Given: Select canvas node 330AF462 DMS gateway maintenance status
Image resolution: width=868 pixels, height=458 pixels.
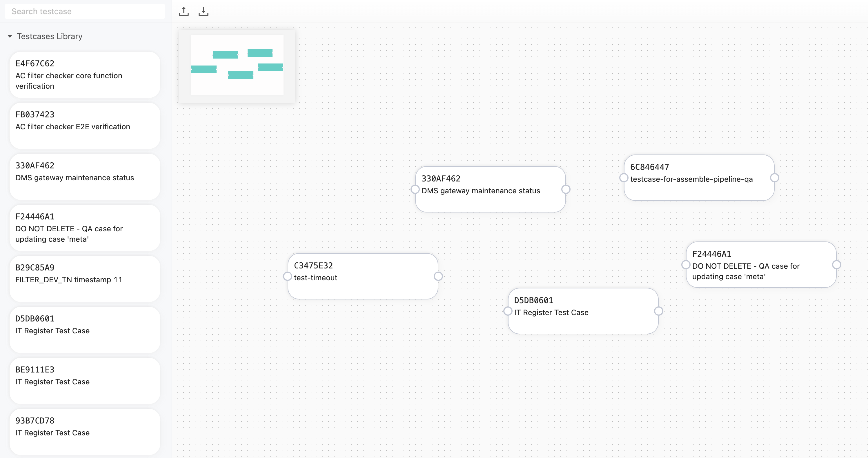Looking at the screenshot, I should [490, 189].
